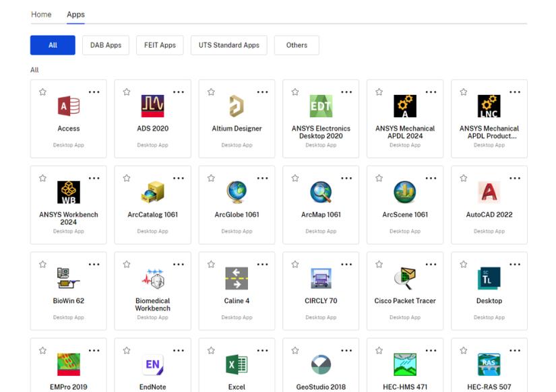The height and width of the screenshot is (392, 556).
Task: Launch Cisco Packet Tracer icon
Action: [405, 278]
